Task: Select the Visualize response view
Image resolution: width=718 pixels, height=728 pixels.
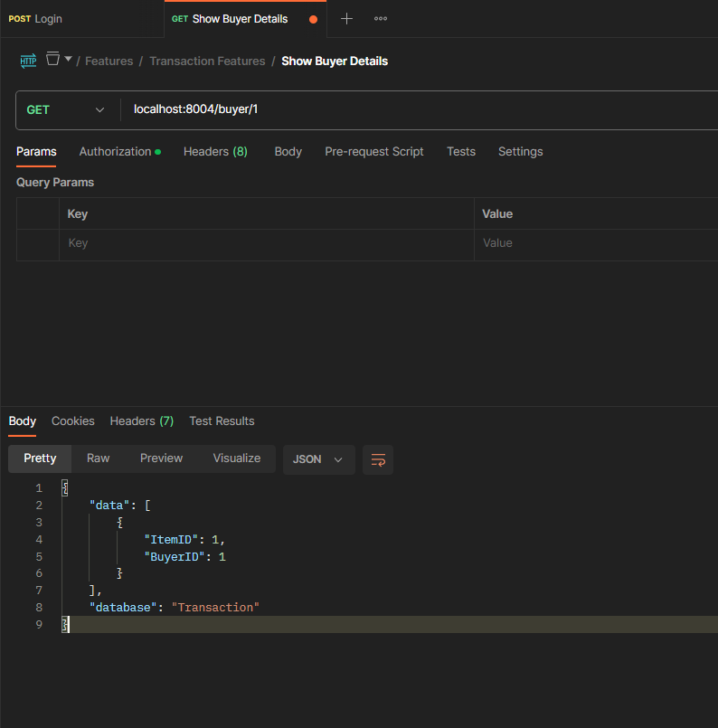Action: click(236, 459)
